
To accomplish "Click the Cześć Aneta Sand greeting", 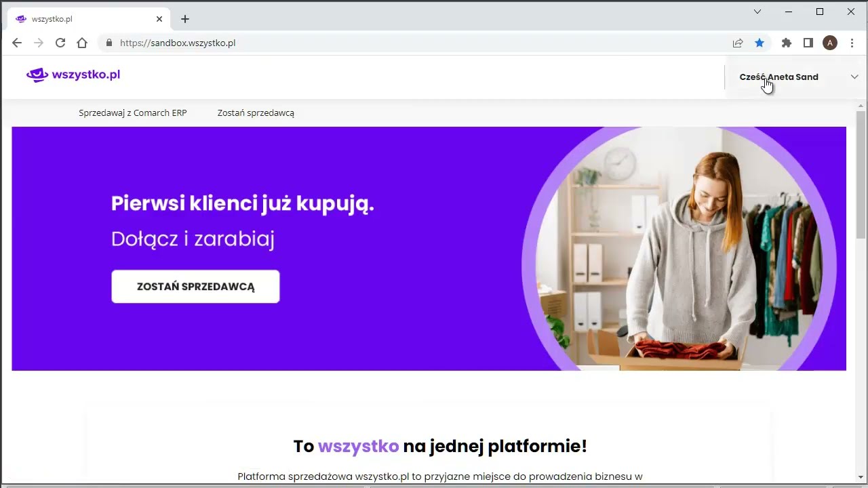I will click(778, 77).
